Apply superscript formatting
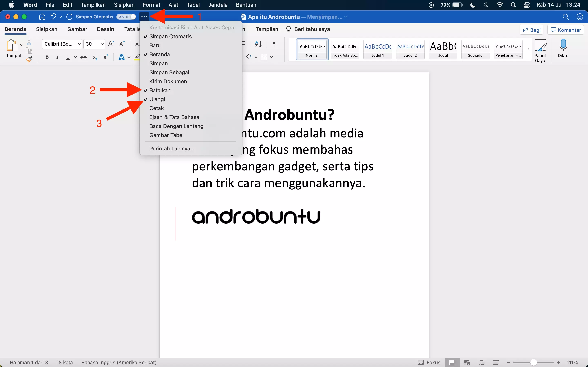The height and width of the screenshot is (367, 588). 105,56
